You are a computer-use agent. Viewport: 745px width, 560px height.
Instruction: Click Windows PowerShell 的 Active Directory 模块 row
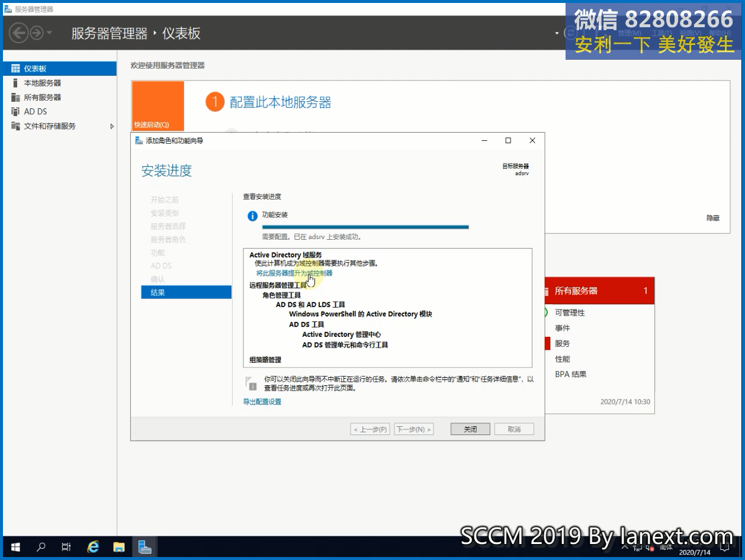361,314
